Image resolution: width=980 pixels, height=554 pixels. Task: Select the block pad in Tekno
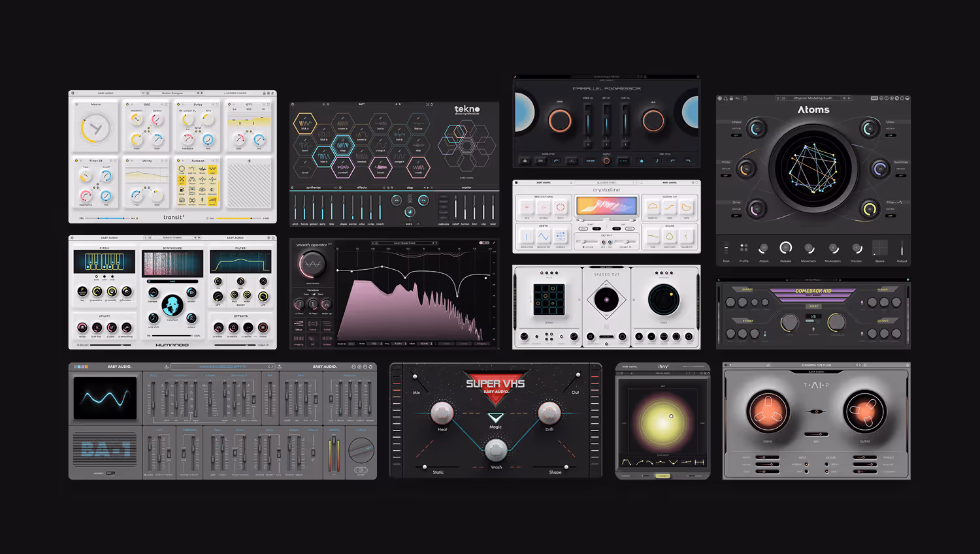click(x=380, y=167)
